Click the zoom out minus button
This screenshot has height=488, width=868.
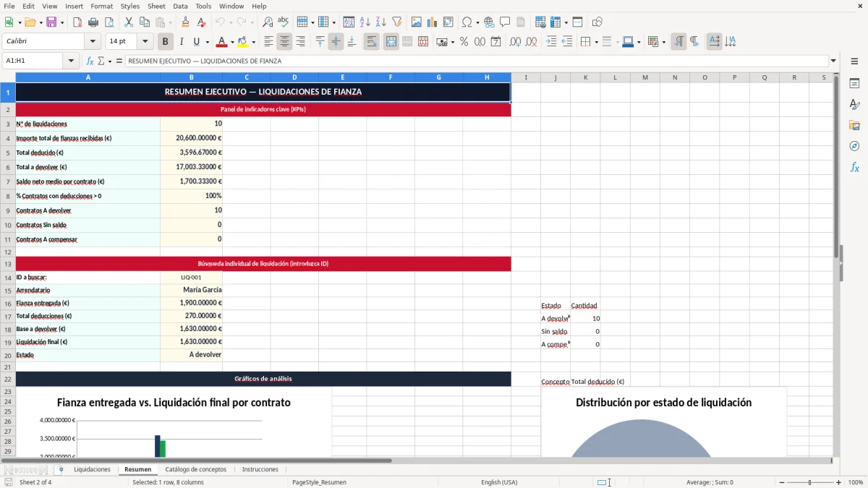tap(780, 482)
